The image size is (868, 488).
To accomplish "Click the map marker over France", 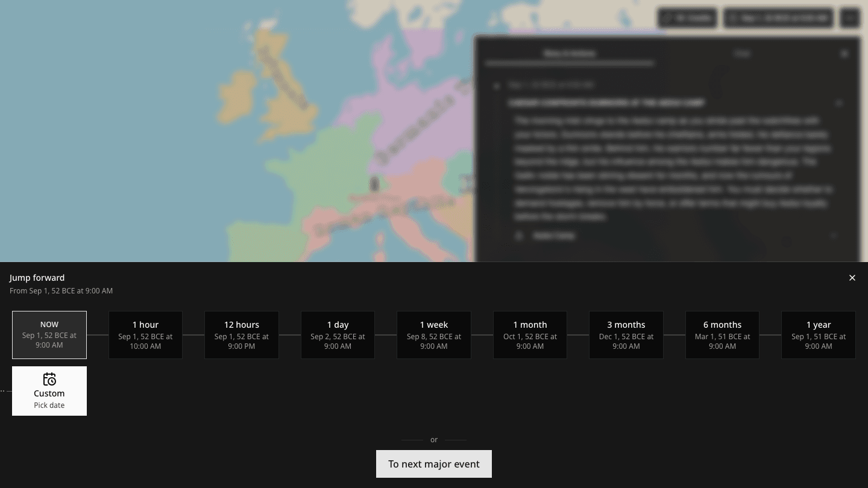I will (x=374, y=183).
